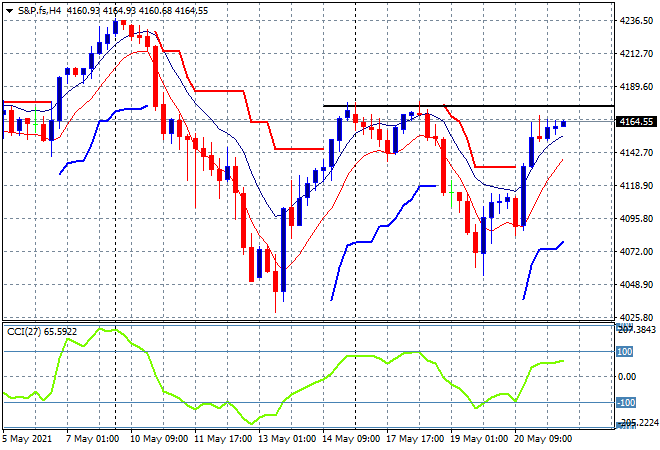The image size is (660, 450).
Task: Click the 4048.90 price axis label
Action: (636, 285)
